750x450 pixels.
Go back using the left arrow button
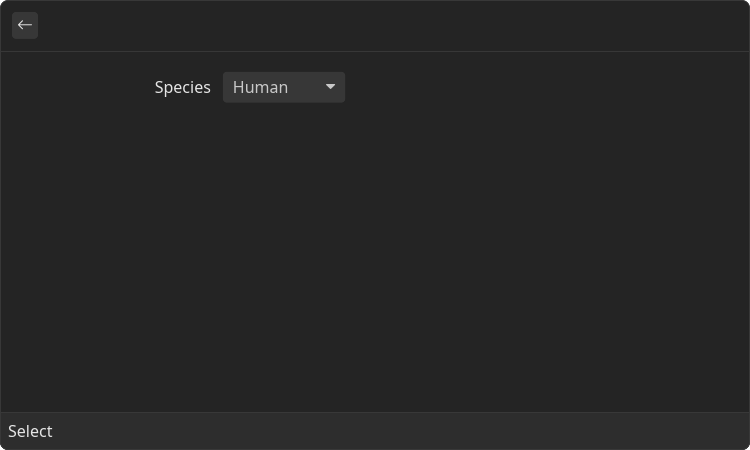tap(25, 25)
